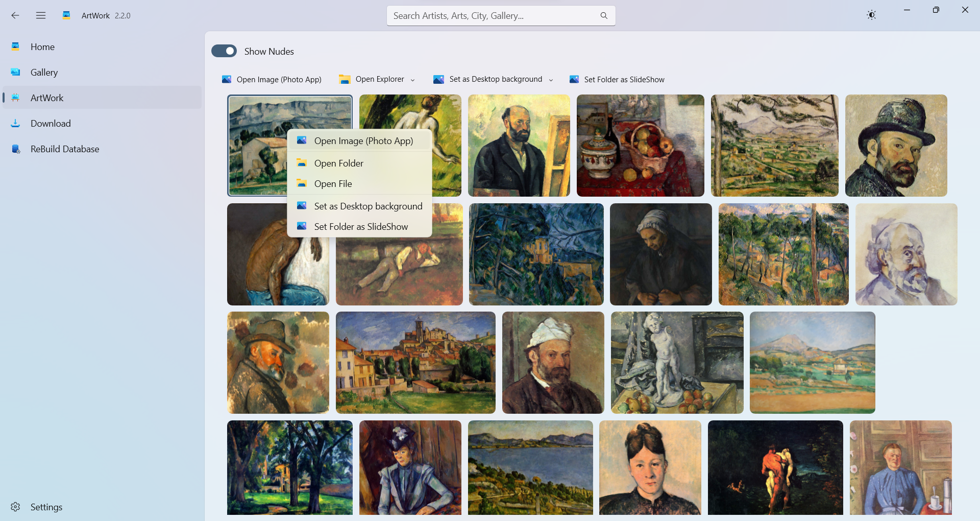Choose Open File in context menu

pyautogui.click(x=360, y=183)
